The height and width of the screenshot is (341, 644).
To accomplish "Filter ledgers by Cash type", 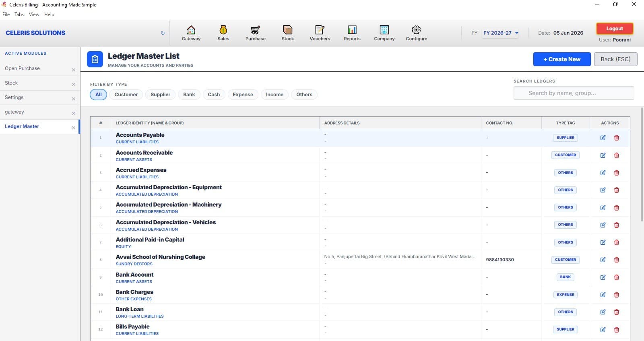I will [x=214, y=95].
